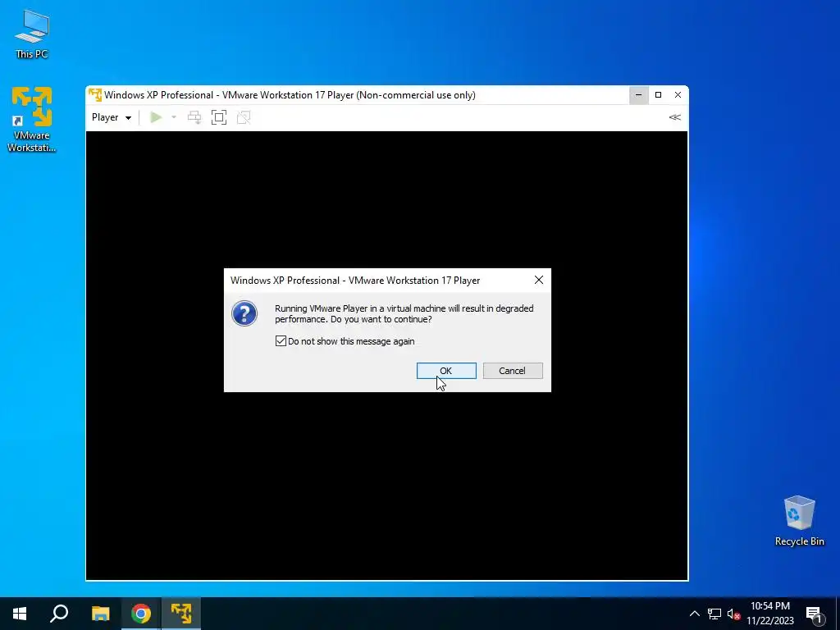Switch to Chrome in taskbar
The height and width of the screenshot is (630, 840).
click(x=141, y=614)
